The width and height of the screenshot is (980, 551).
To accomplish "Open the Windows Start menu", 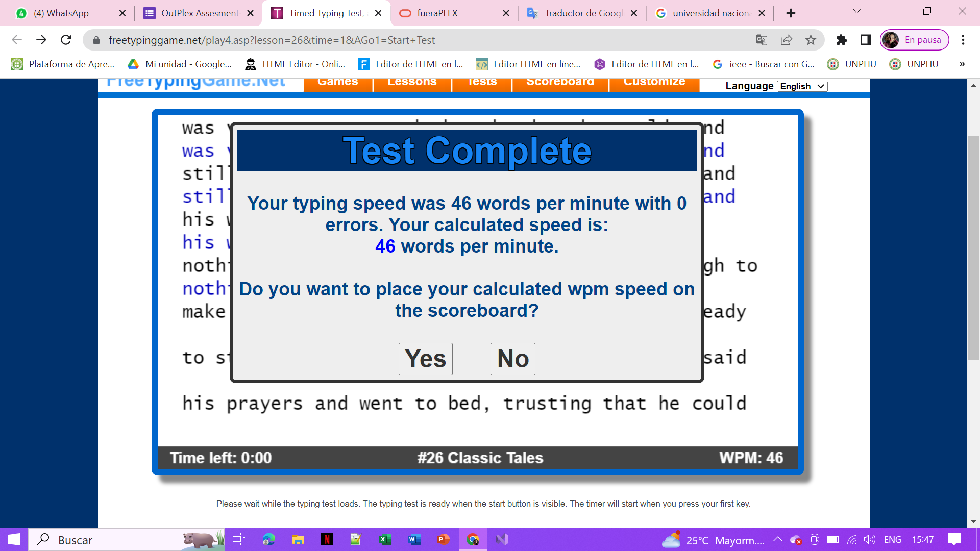I will (x=14, y=539).
